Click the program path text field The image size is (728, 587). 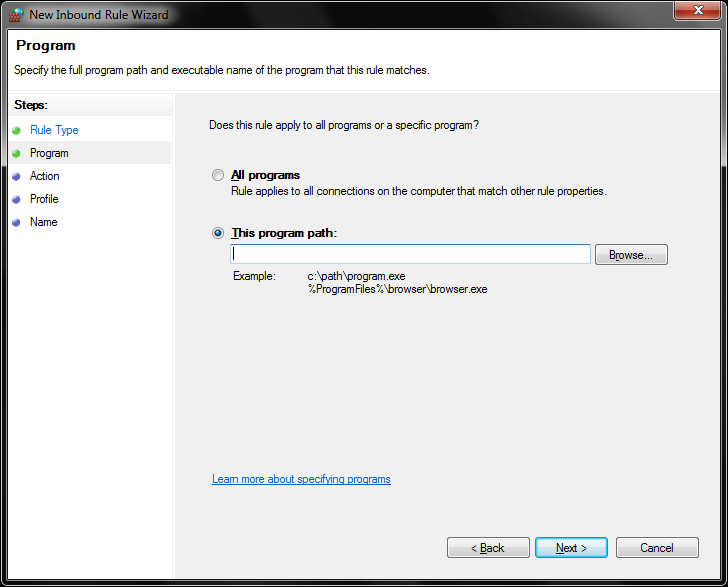(x=410, y=254)
